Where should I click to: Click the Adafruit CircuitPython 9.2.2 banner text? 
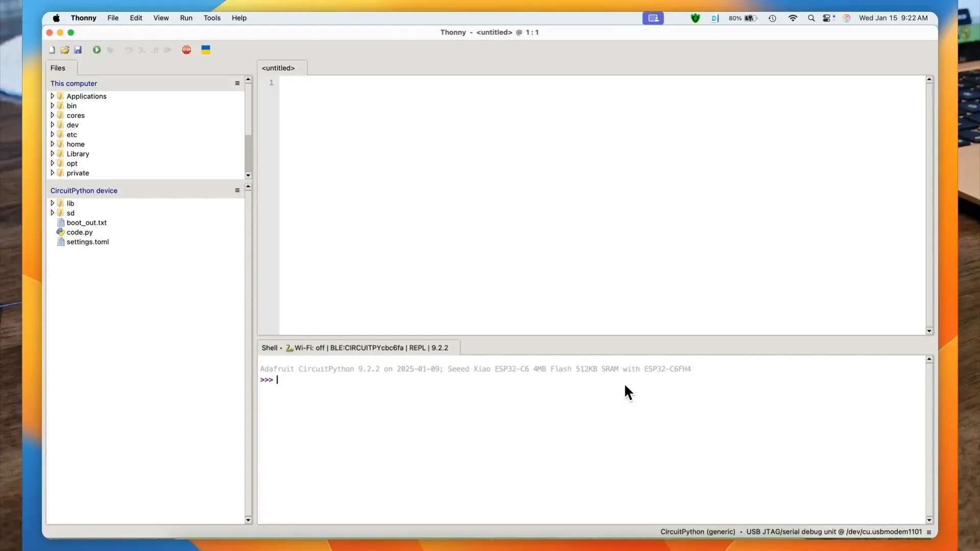[475, 369]
